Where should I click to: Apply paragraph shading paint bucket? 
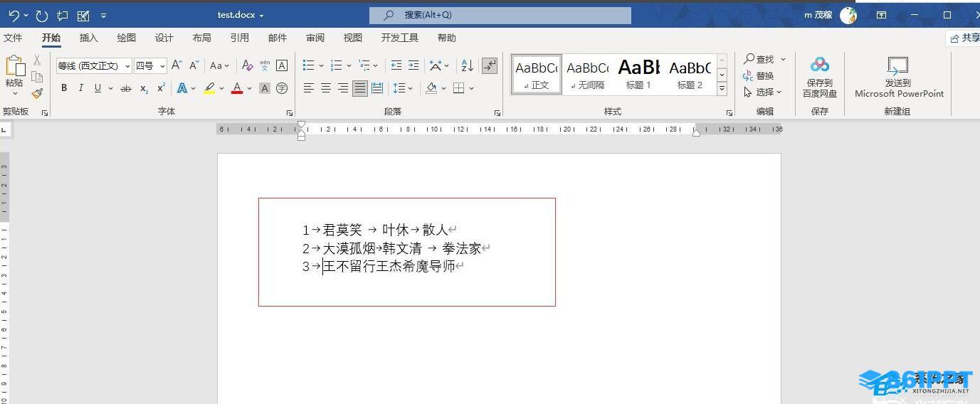[x=431, y=88]
